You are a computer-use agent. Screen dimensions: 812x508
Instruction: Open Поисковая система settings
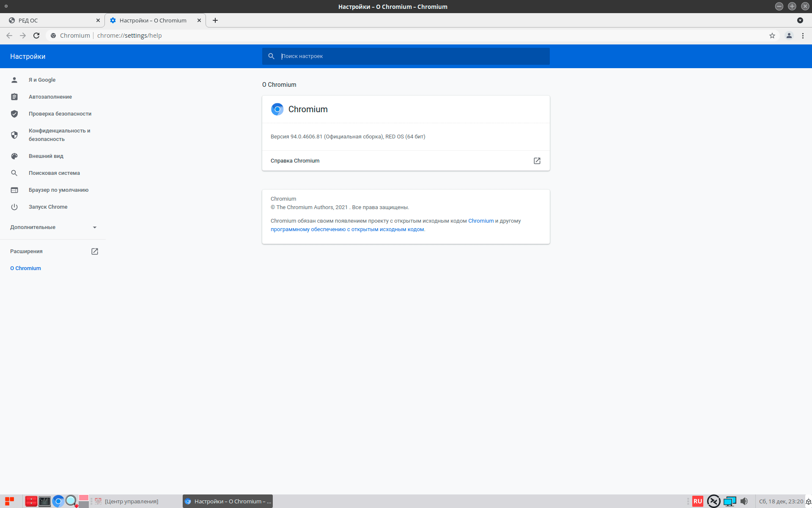[x=54, y=173]
